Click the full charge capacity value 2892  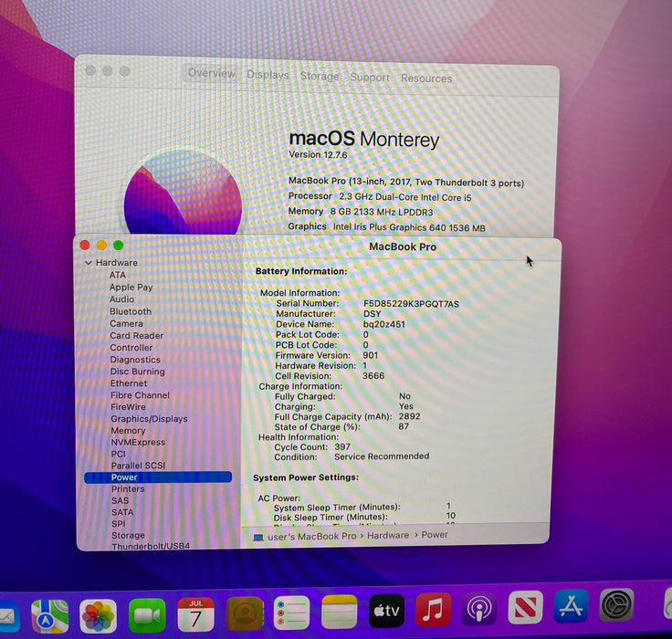[409, 416]
